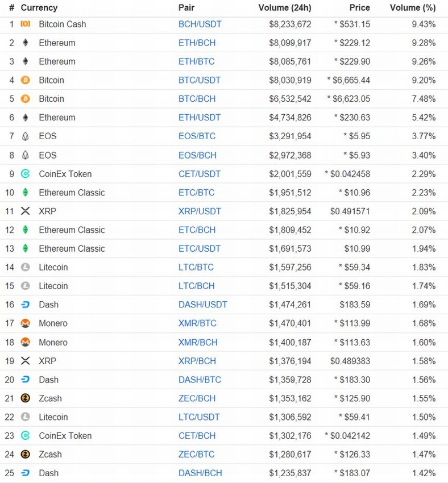
Task: Click the EOS icon in row 7
Action: [x=25, y=136]
